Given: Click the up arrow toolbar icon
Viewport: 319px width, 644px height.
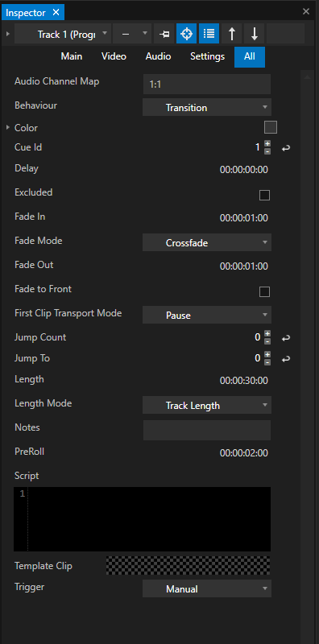Looking at the screenshot, I should pyautogui.click(x=232, y=34).
